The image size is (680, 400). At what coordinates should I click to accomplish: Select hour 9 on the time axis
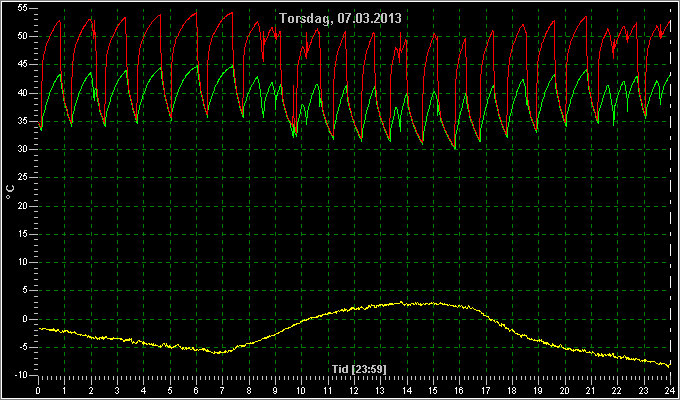point(275,391)
